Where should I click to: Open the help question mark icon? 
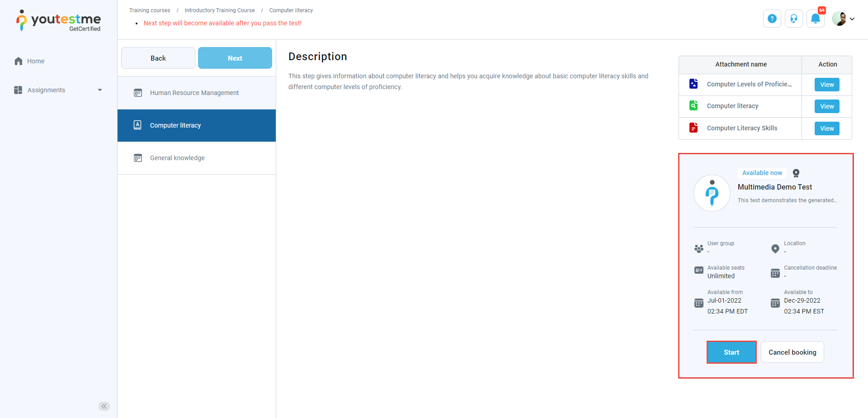(772, 19)
